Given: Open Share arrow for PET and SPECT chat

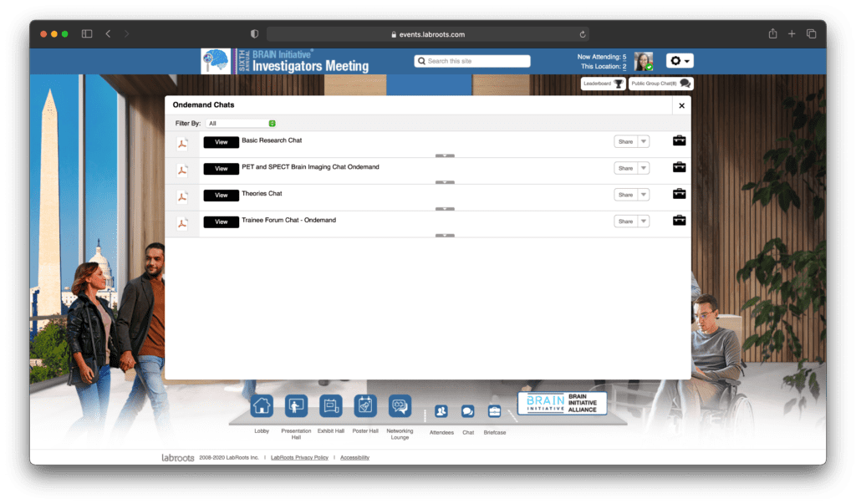Looking at the screenshot, I should point(644,168).
